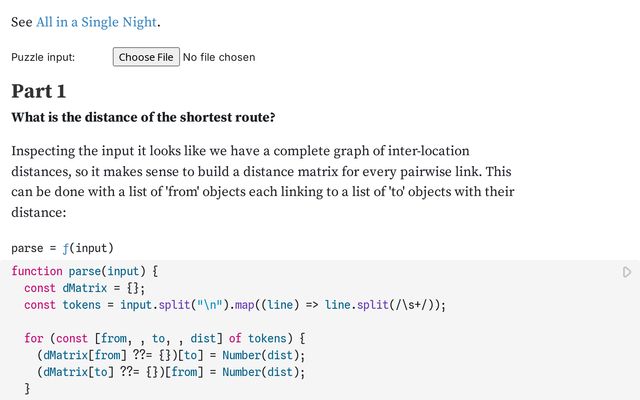The height and width of the screenshot is (400, 640).
Task: Open the All in a Single Night link
Action: click(x=96, y=22)
